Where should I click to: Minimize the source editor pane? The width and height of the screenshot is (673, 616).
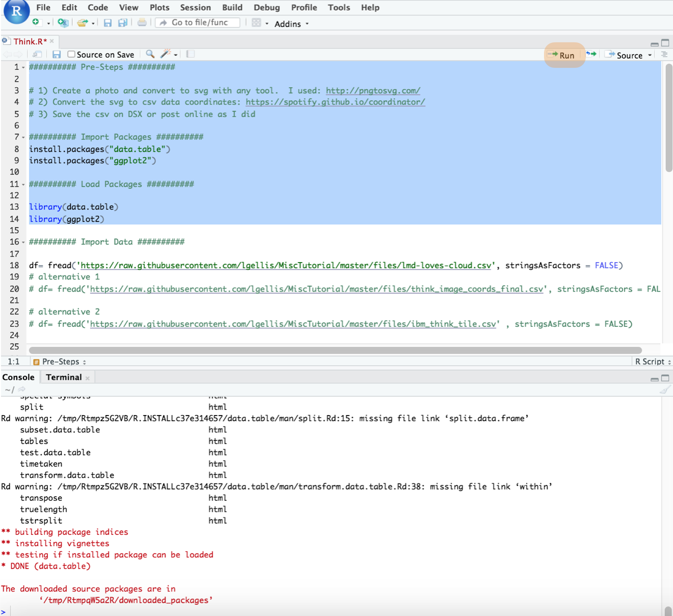pyautogui.click(x=655, y=44)
